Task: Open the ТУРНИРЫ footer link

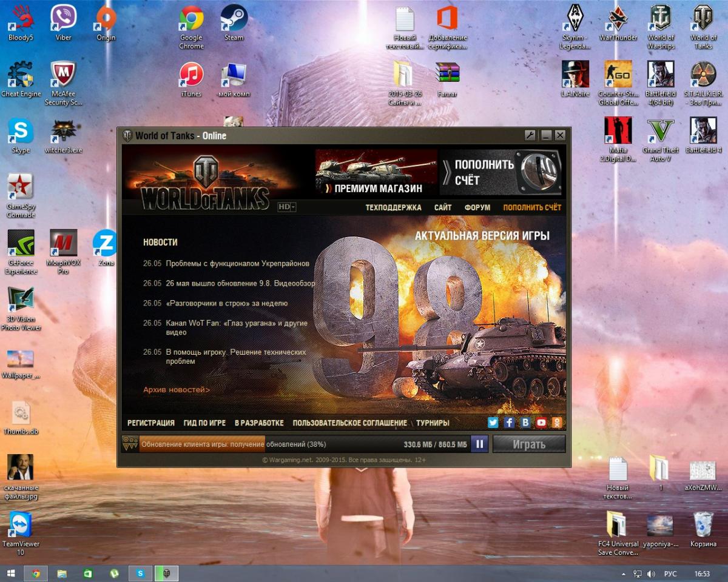Action: pyautogui.click(x=433, y=423)
